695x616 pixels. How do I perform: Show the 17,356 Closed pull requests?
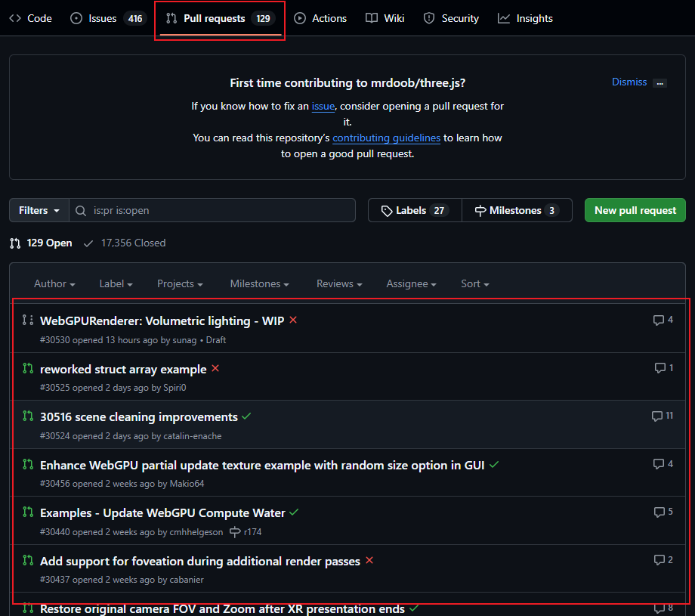click(x=125, y=243)
